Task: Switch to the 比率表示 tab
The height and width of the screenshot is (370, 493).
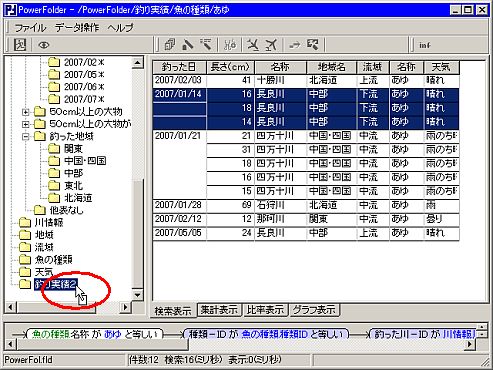Action: [x=265, y=310]
